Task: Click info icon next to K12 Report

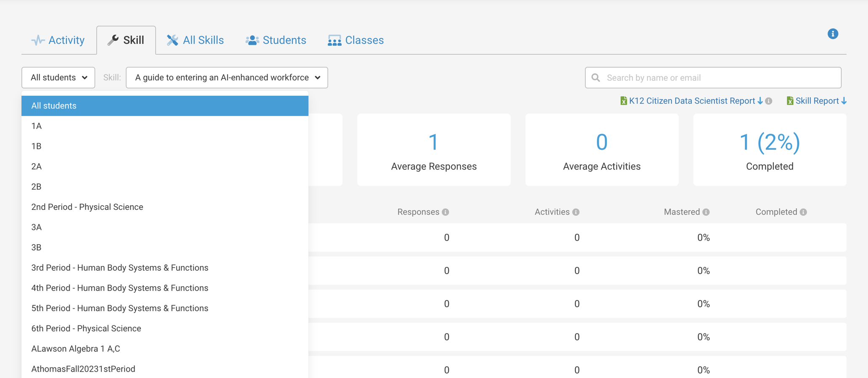Action: 769,101
